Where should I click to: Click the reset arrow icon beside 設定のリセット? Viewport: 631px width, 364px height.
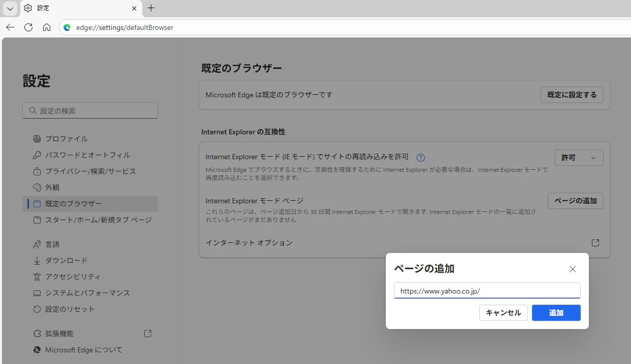(37, 309)
